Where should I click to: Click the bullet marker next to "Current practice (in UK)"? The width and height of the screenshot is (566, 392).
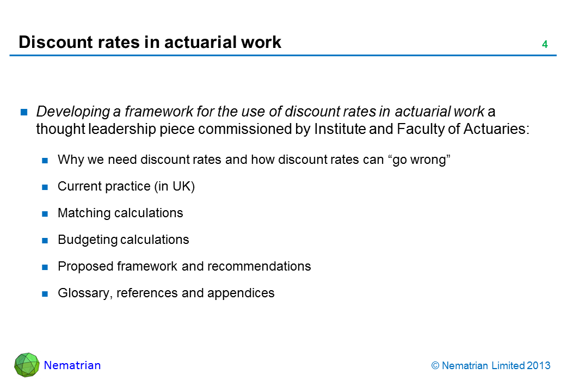[46, 187]
